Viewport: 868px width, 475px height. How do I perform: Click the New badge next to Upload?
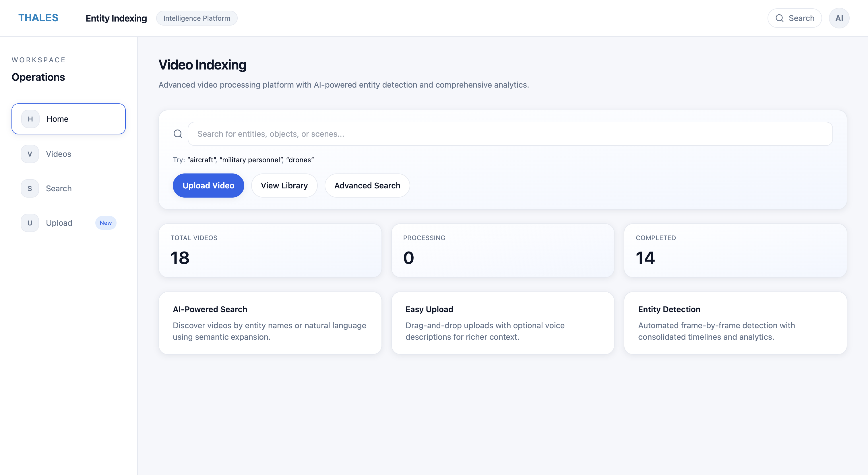pyautogui.click(x=106, y=223)
